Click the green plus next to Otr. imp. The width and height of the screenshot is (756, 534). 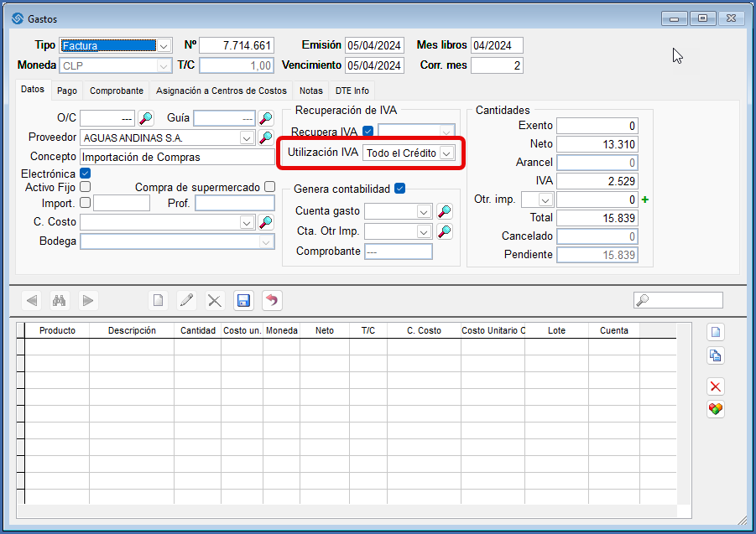point(645,200)
